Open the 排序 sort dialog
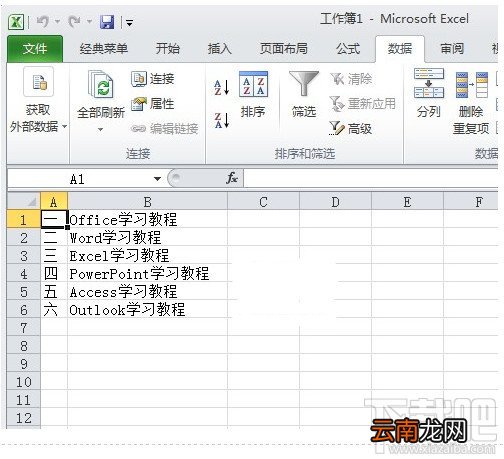Viewport: 504px width, 459px height. 253,95
